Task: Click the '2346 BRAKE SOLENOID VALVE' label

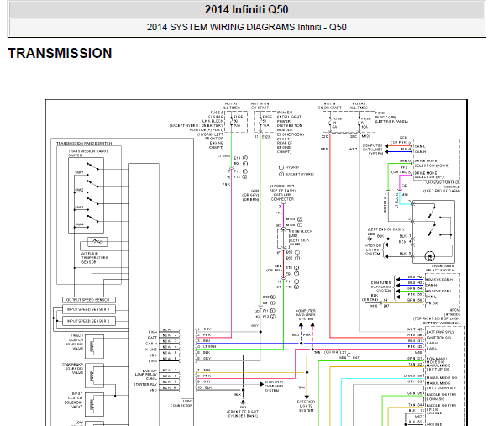Action: tap(72, 369)
